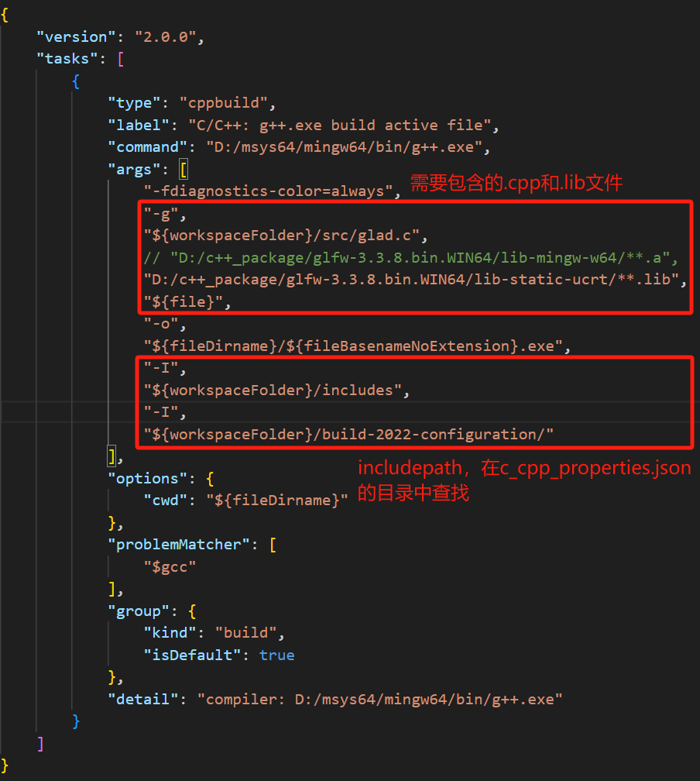Click the "options" key

pos(147,479)
